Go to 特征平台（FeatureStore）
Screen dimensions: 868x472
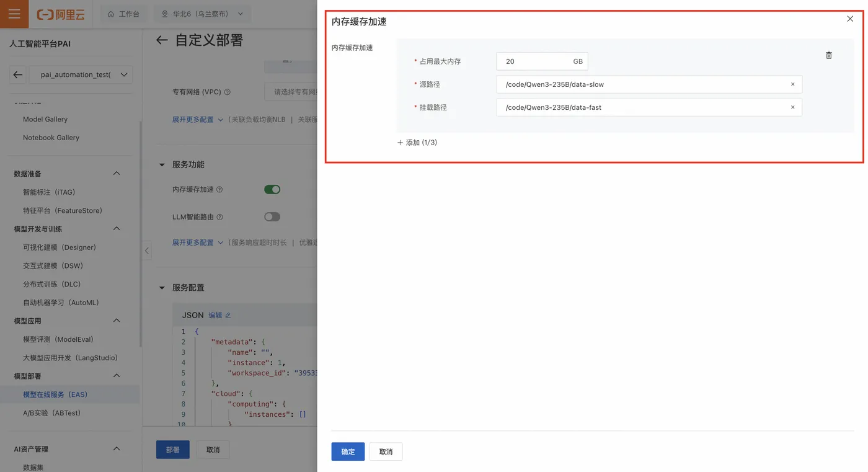coord(63,210)
